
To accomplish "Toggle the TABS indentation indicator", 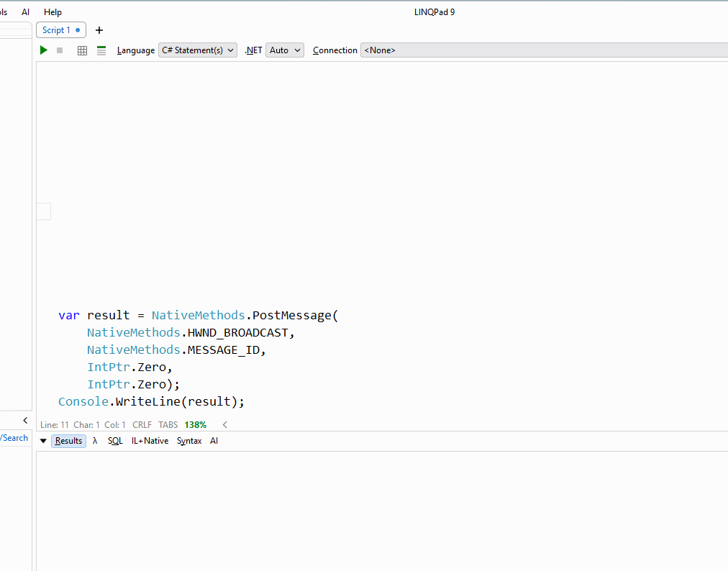I will coord(168,425).
